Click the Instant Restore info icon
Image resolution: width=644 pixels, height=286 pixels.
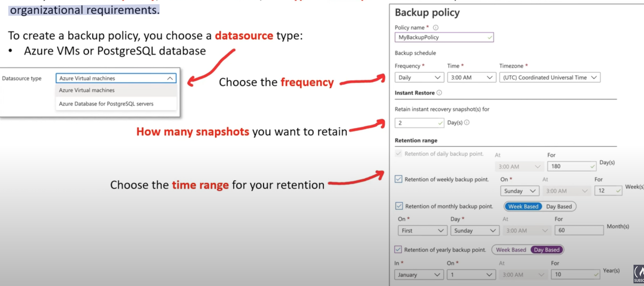click(439, 93)
